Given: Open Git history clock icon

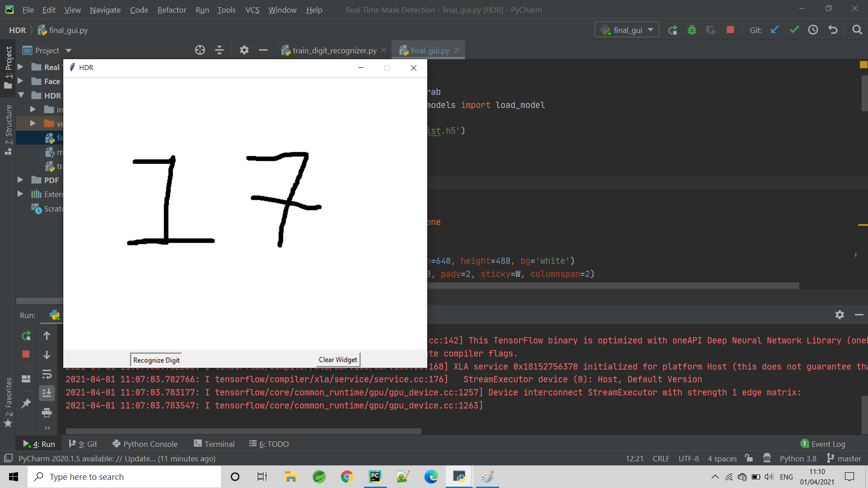Looking at the screenshot, I should click(813, 30).
